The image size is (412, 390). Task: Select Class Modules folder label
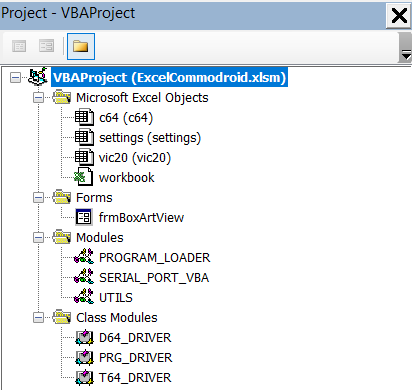117,318
